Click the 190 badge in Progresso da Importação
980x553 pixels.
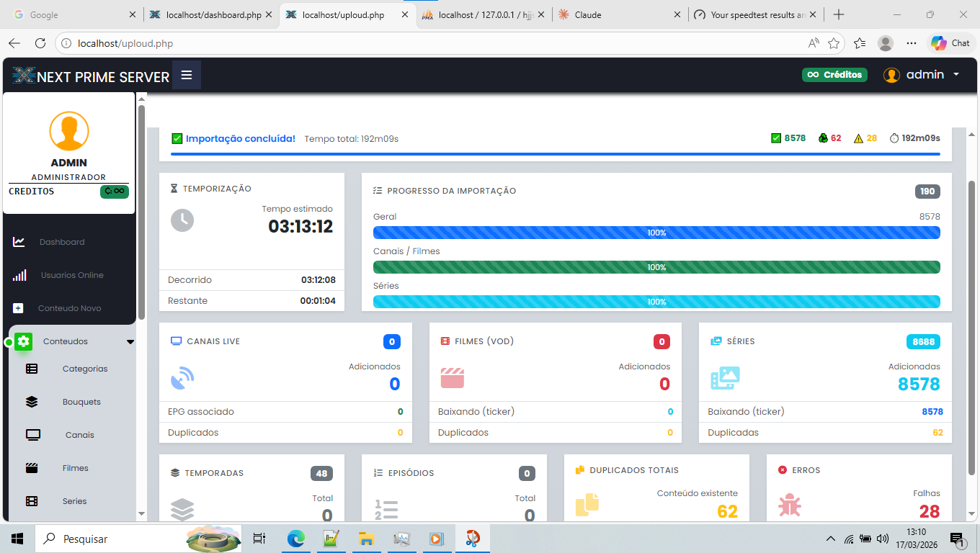(927, 192)
